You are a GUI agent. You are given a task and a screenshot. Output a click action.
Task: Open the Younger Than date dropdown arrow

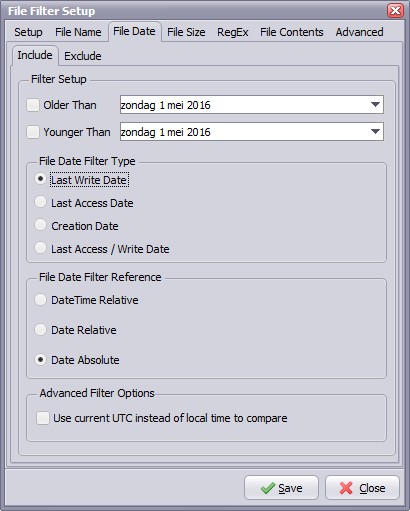click(x=375, y=132)
